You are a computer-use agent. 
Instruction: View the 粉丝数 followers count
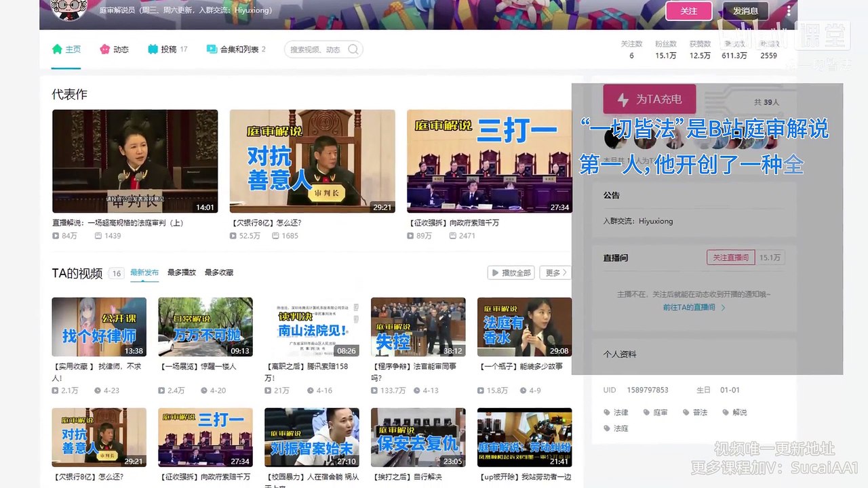tap(666, 49)
